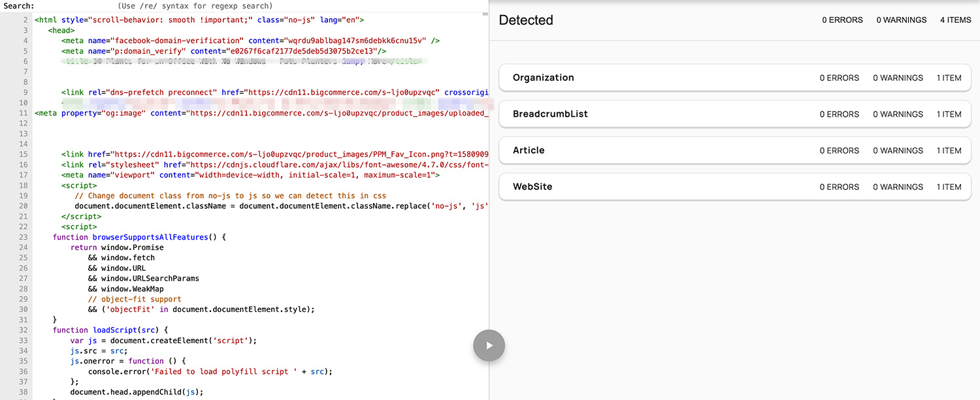
Task: Click the "// object-fit support" comment
Action: (135, 300)
